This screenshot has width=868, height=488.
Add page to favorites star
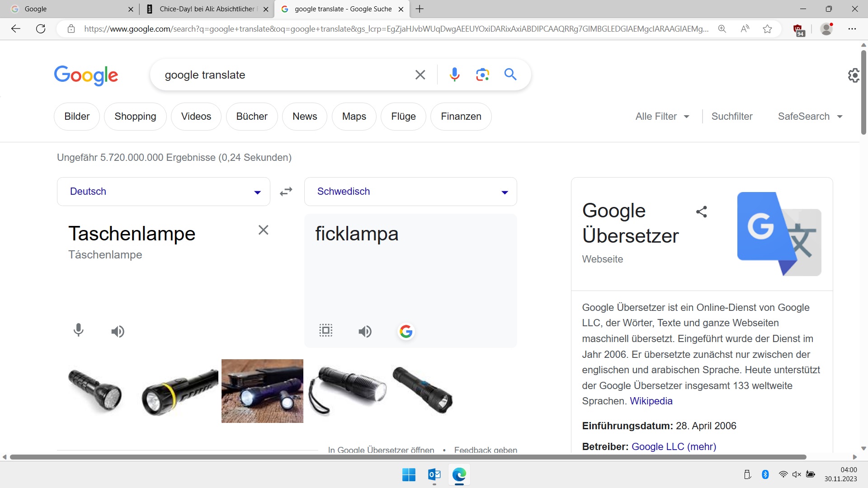point(767,29)
